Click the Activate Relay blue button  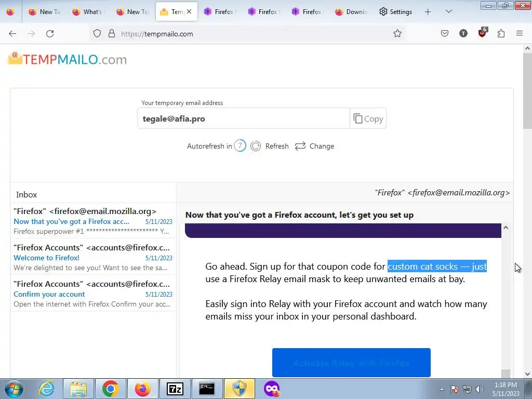(x=351, y=362)
